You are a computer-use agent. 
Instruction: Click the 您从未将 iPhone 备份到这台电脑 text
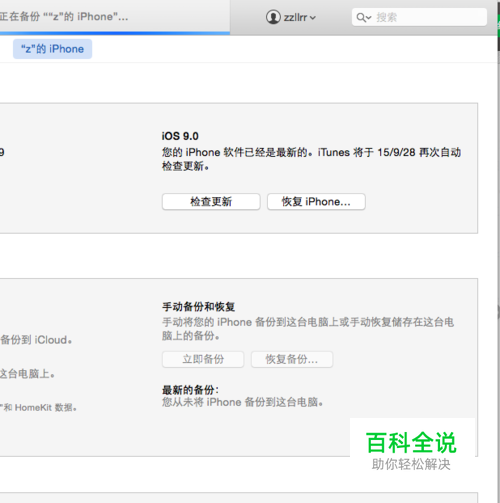pos(242,402)
